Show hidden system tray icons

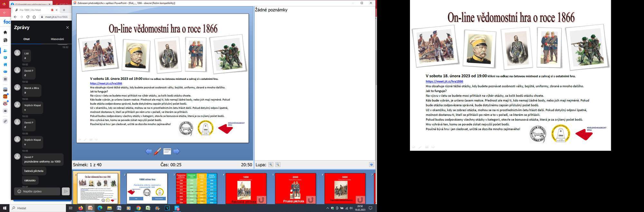(x=327, y=208)
